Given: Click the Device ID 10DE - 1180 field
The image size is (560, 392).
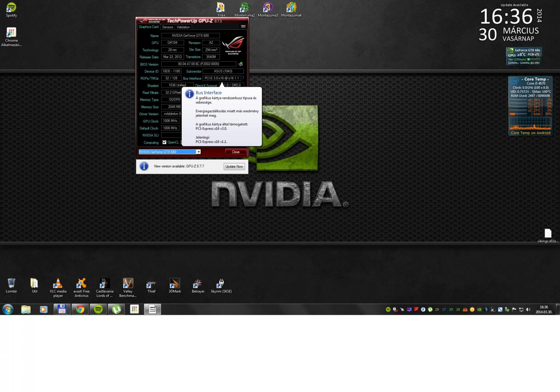Looking at the screenshot, I should (171, 71).
